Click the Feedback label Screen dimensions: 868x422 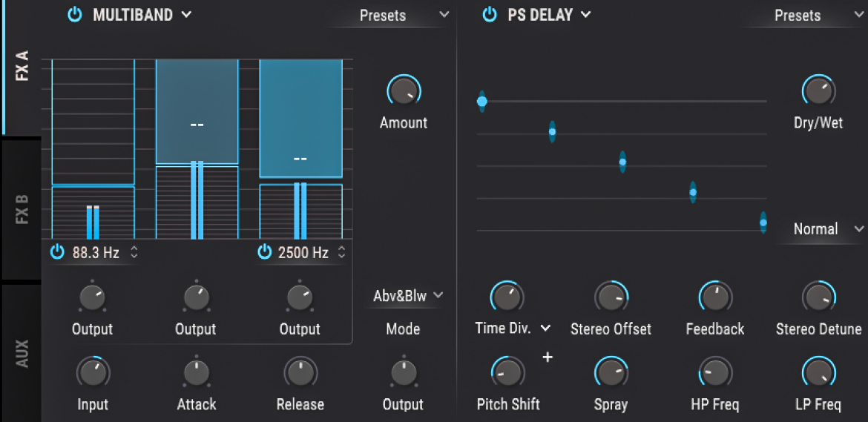click(715, 329)
